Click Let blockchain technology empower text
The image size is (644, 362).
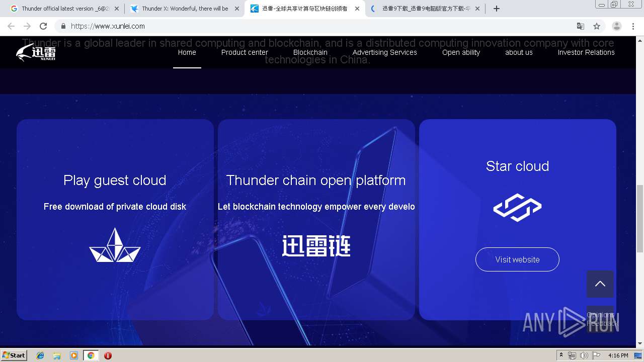[316, 207]
